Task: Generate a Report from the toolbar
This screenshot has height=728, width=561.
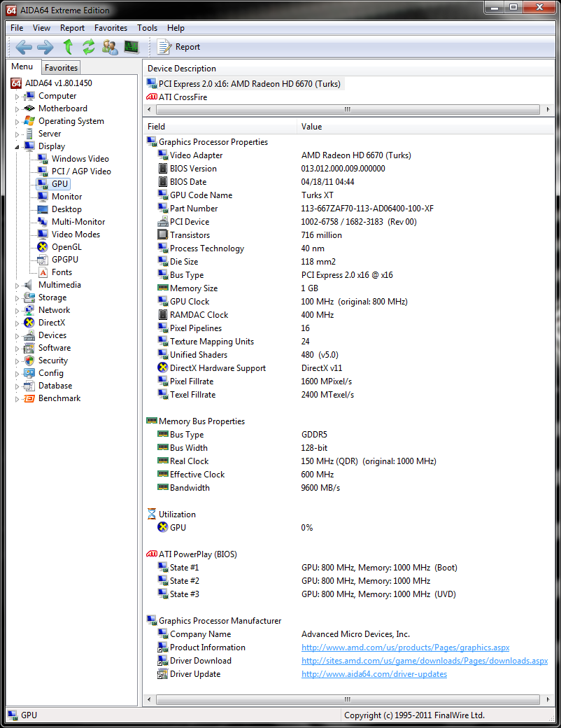Action: pyautogui.click(x=178, y=47)
